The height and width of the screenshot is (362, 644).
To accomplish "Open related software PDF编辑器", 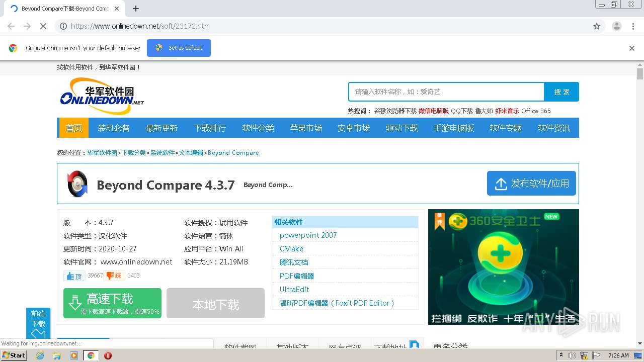I will 297,276.
